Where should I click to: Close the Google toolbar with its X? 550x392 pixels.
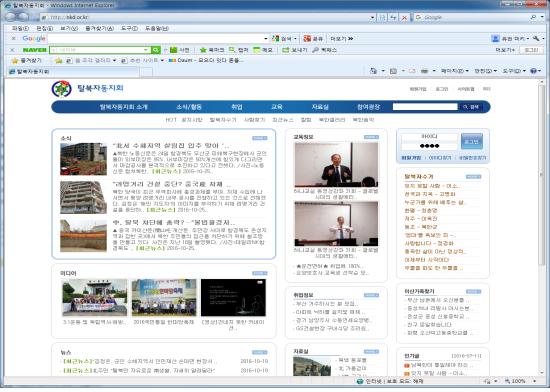pos(13,39)
